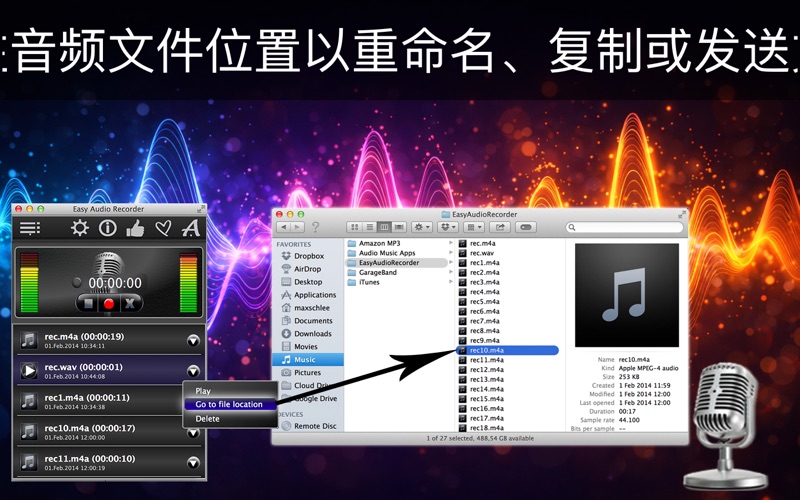800x500 pixels.
Task: Start recording with the red button
Action: pyautogui.click(x=109, y=304)
